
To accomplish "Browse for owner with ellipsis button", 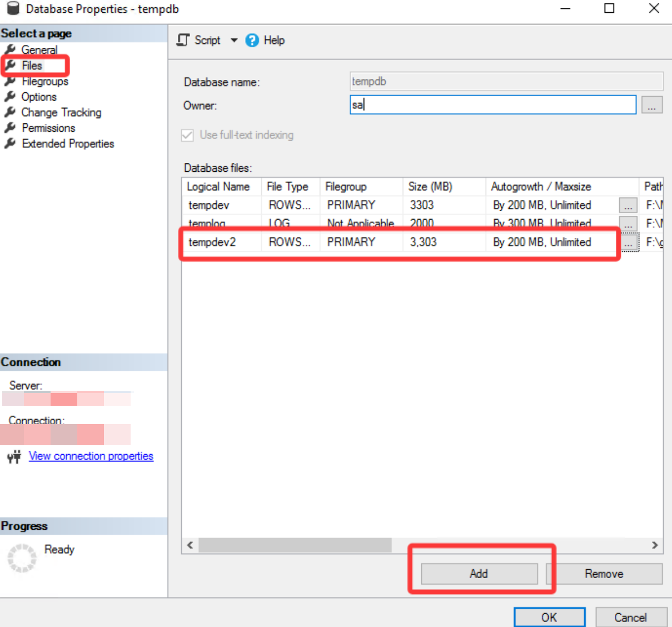I will click(x=652, y=104).
